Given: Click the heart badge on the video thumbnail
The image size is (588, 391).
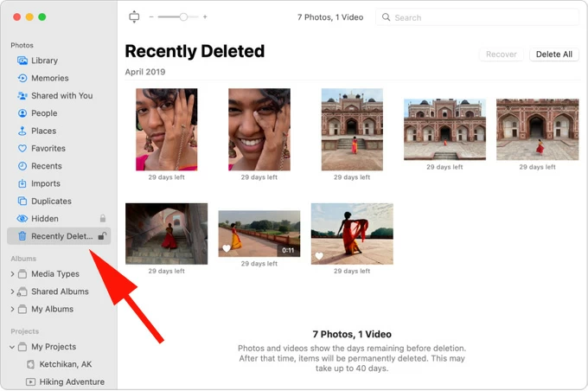Looking at the screenshot, I should [x=227, y=249].
